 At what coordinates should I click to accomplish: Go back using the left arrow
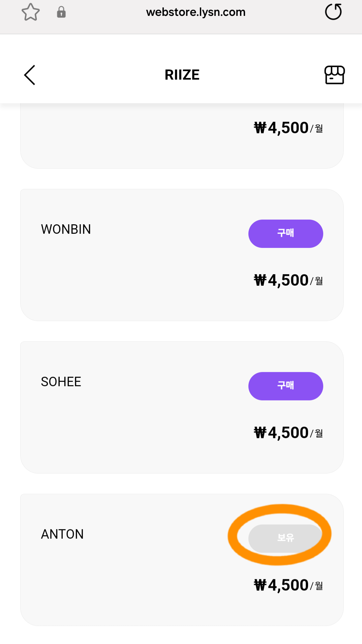pyautogui.click(x=30, y=75)
